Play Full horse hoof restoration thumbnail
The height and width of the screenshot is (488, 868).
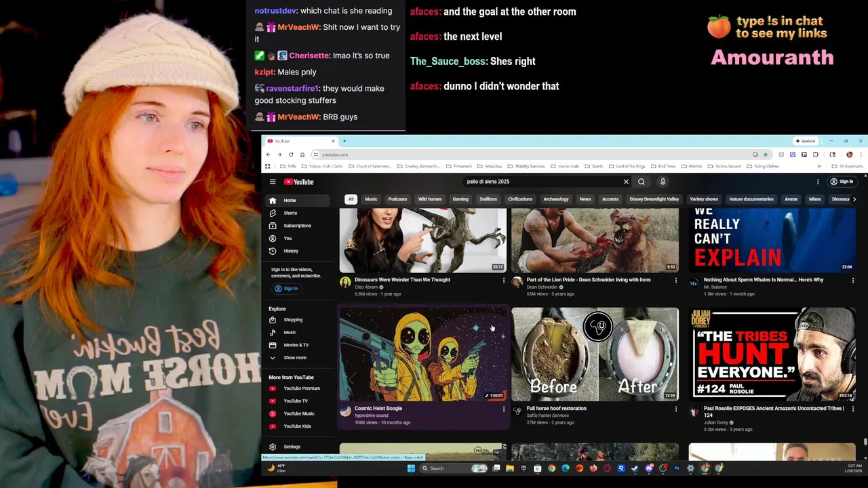coord(595,354)
